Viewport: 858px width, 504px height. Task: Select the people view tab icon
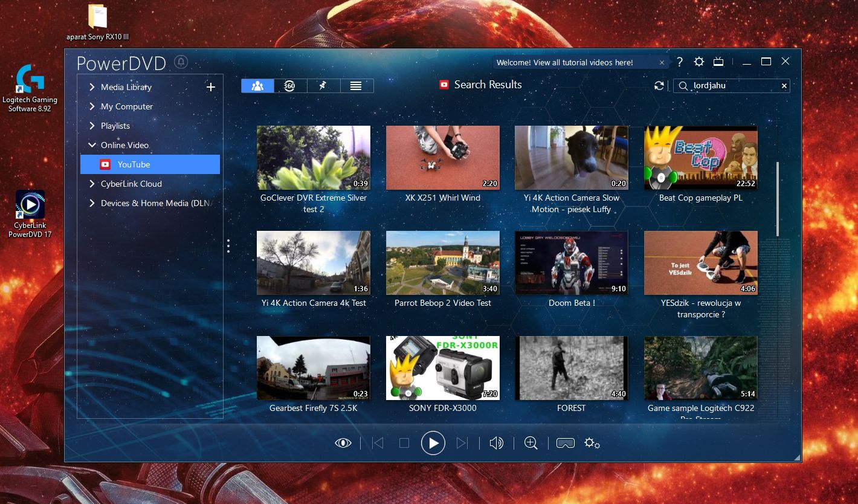(257, 86)
